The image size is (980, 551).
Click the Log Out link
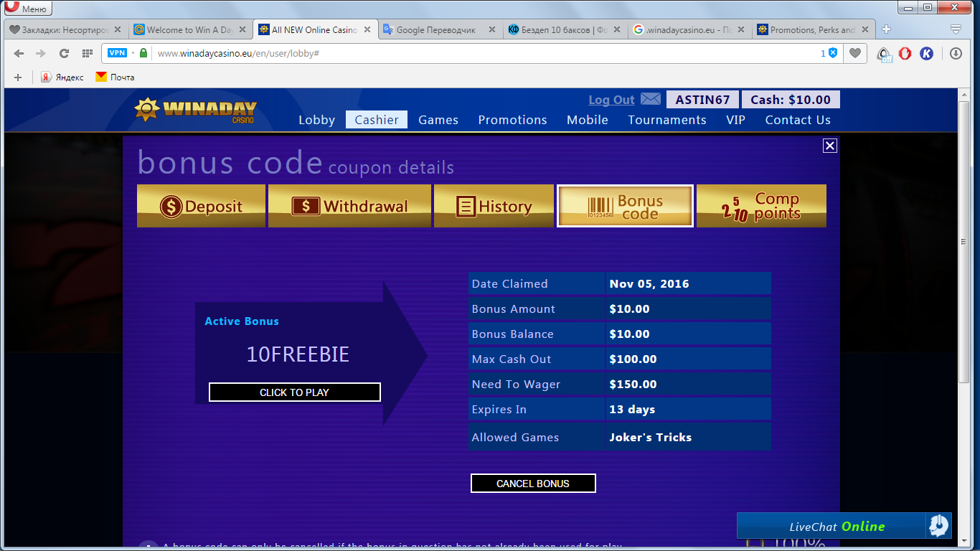[x=611, y=100]
